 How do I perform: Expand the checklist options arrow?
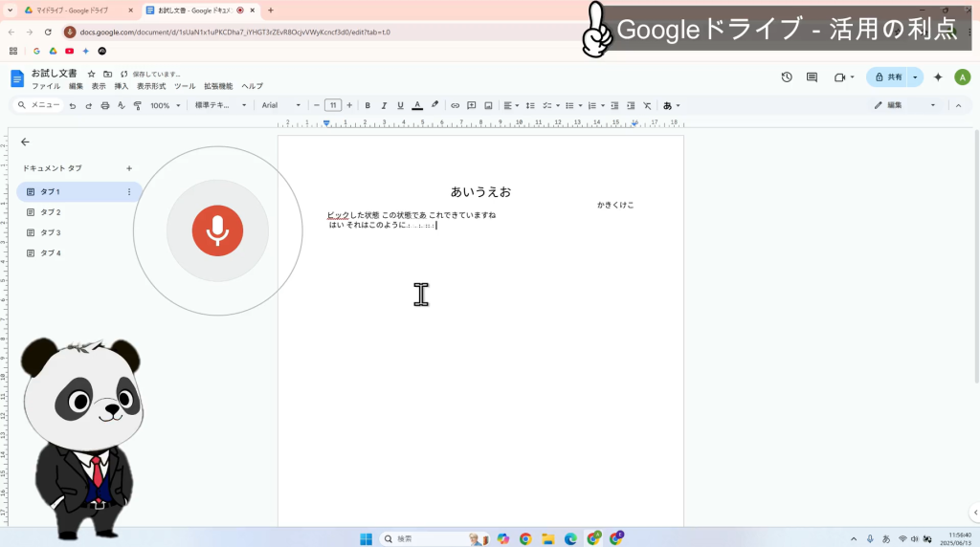point(558,105)
